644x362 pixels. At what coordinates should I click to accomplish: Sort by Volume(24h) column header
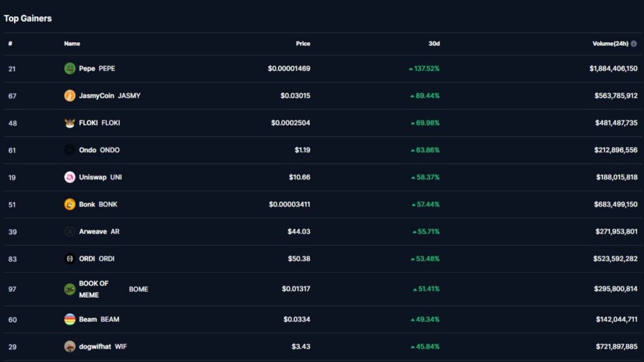click(611, 44)
